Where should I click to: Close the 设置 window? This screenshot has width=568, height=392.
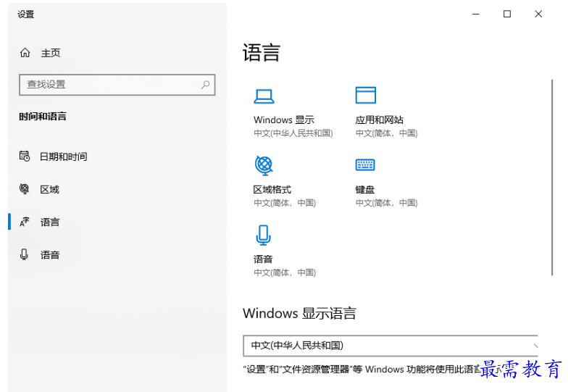click(538, 14)
